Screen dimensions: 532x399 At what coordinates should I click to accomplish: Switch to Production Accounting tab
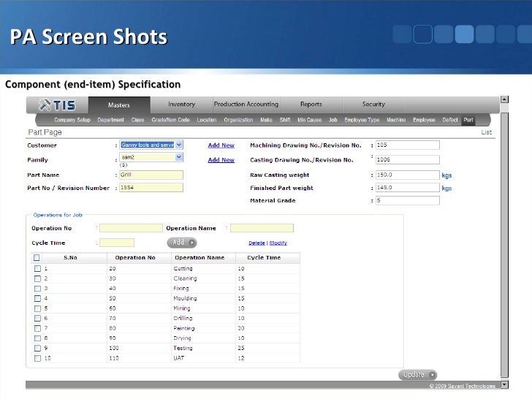tap(246, 104)
